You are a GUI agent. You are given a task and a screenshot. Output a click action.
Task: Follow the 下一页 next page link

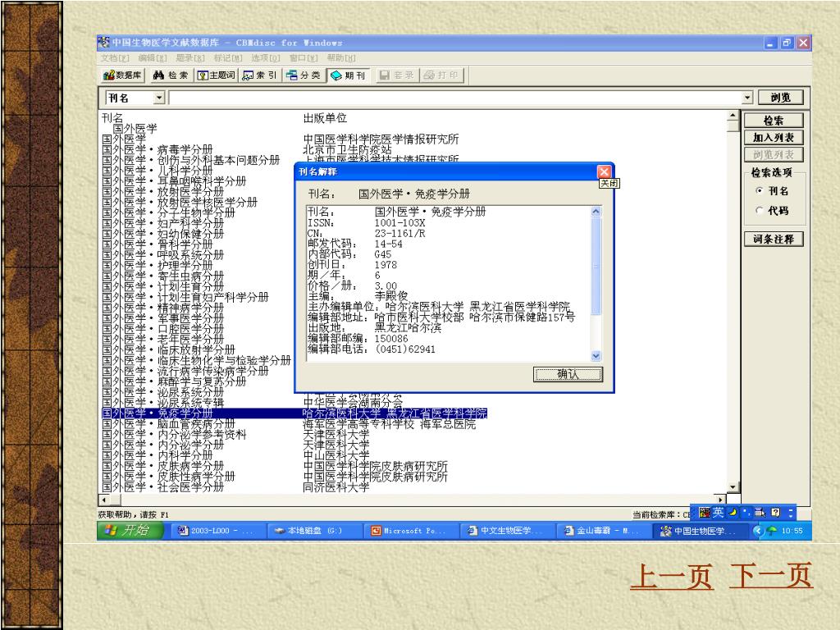(771, 576)
